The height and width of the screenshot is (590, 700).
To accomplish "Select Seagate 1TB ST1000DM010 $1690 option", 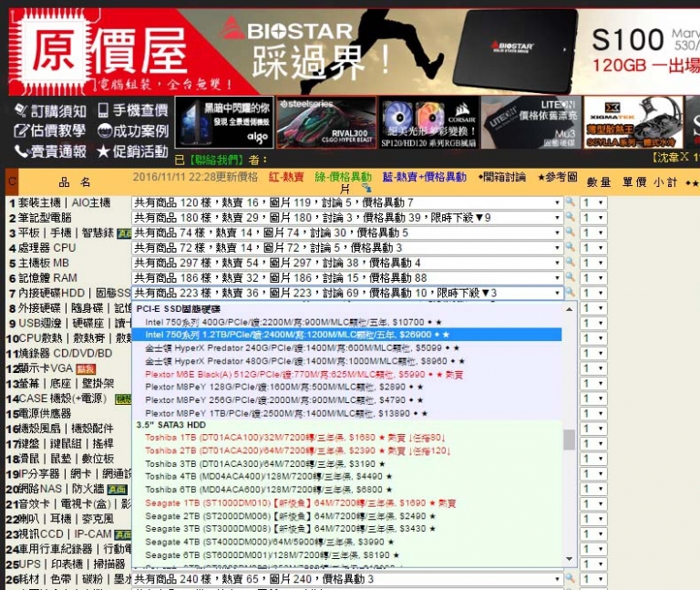I will 346,503.
